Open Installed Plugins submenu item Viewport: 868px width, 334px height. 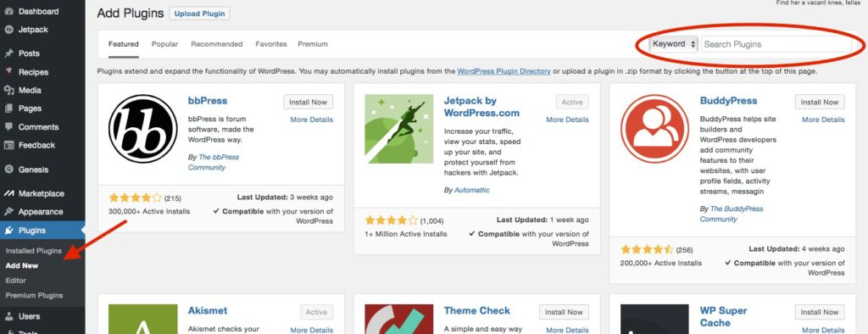(x=34, y=251)
